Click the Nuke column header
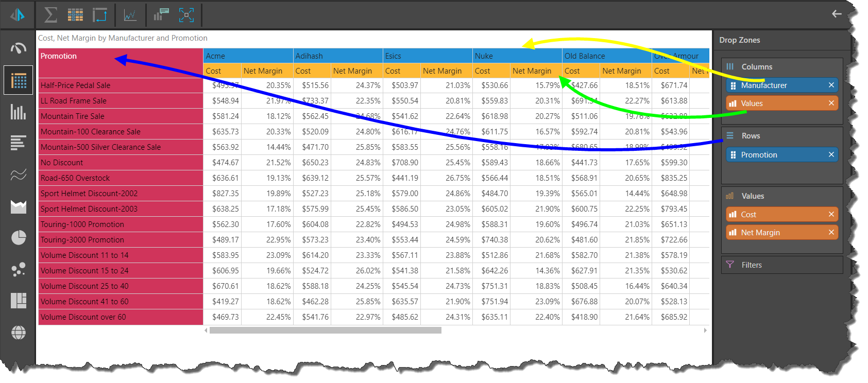The image size is (868, 383). point(517,56)
